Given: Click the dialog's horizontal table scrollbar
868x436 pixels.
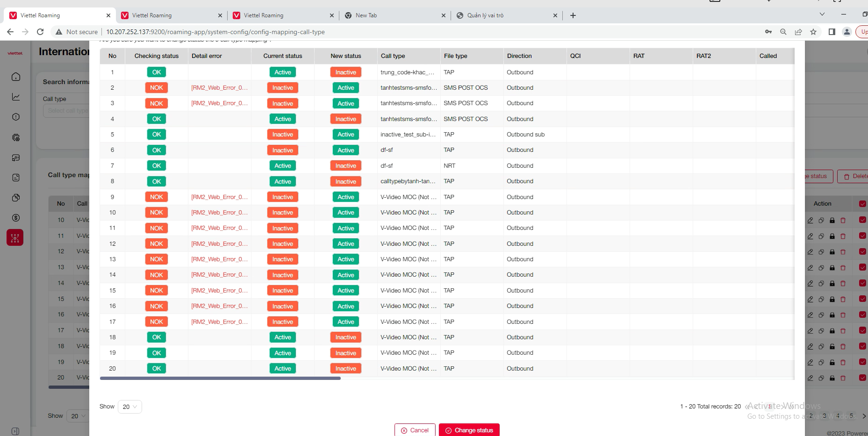Looking at the screenshot, I should pos(220,378).
